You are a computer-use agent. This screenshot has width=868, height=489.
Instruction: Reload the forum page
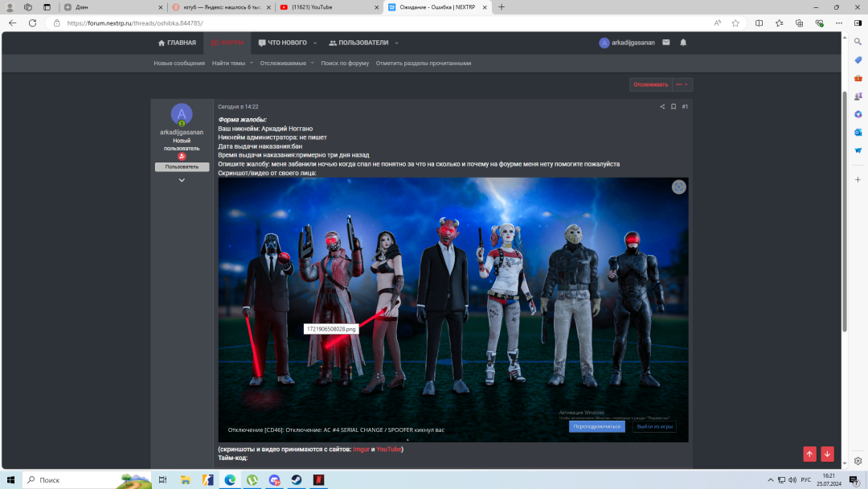click(33, 23)
